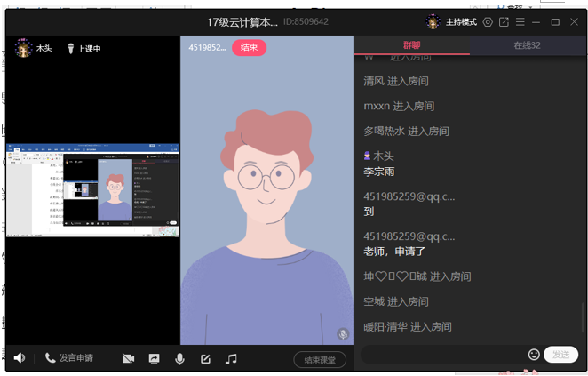Switch to the 群聊 tab
The width and height of the screenshot is (588, 376).
click(411, 45)
